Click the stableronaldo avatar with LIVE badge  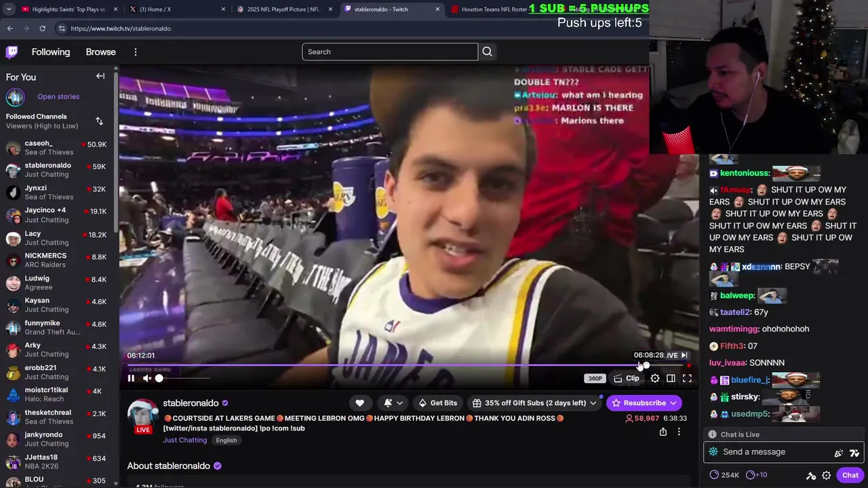pos(142,415)
